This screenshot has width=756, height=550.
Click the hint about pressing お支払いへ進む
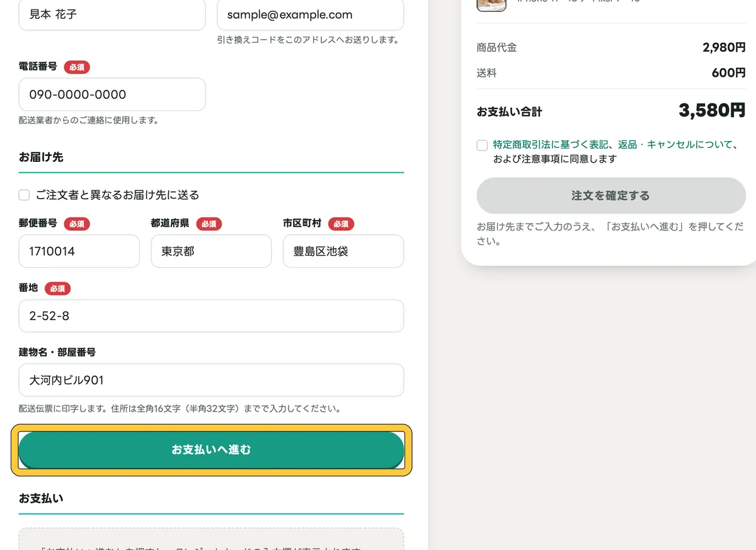click(x=610, y=233)
